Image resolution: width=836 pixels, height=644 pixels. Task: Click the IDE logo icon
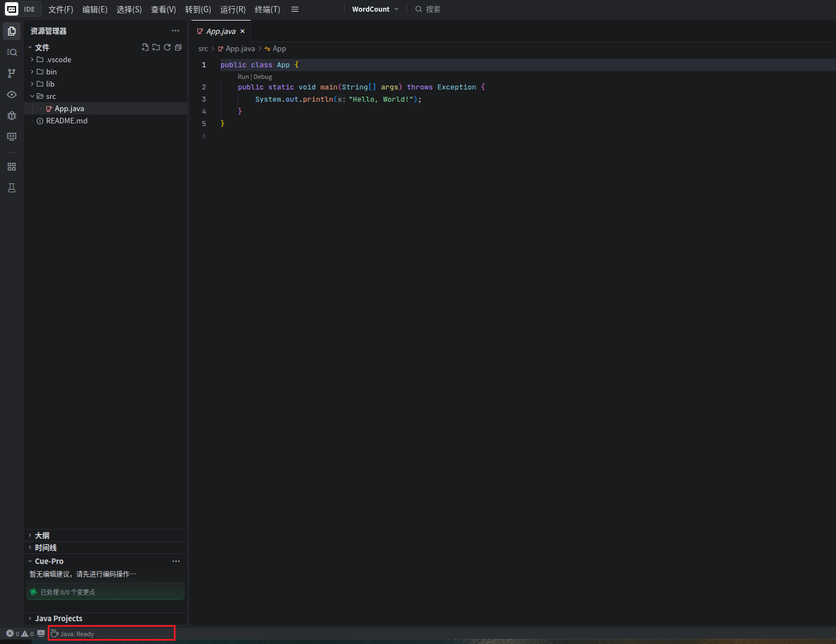point(12,9)
